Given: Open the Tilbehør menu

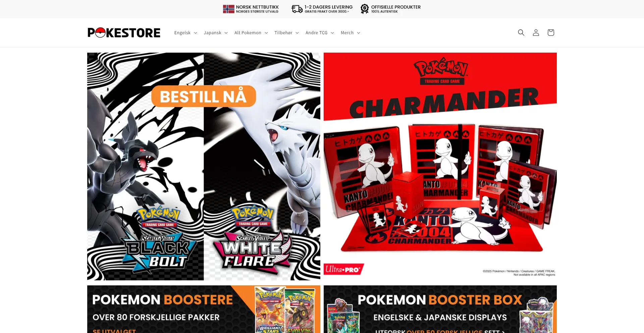Looking at the screenshot, I should pos(286,33).
